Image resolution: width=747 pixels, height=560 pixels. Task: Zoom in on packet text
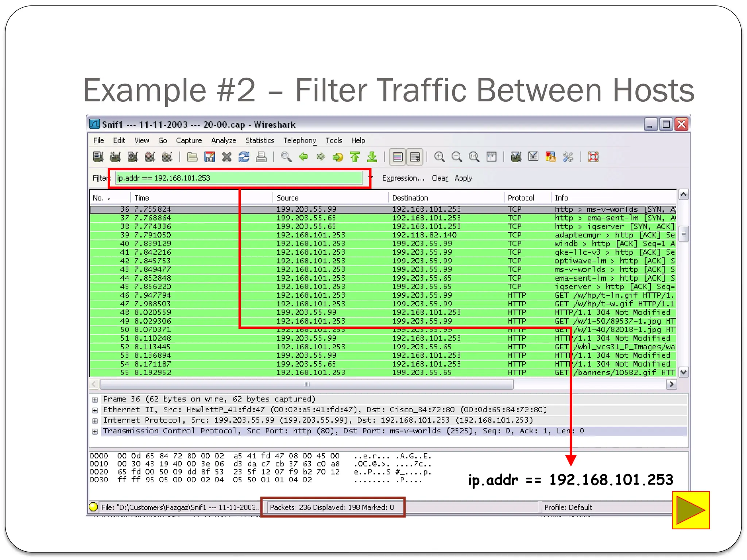[440, 157]
